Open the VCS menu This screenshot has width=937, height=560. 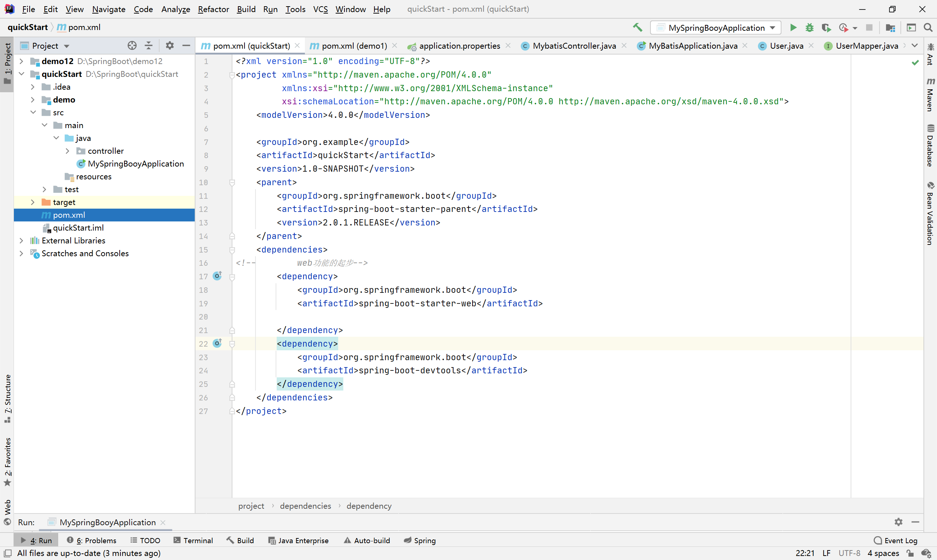pyautogui.click(x=320, y=9)
